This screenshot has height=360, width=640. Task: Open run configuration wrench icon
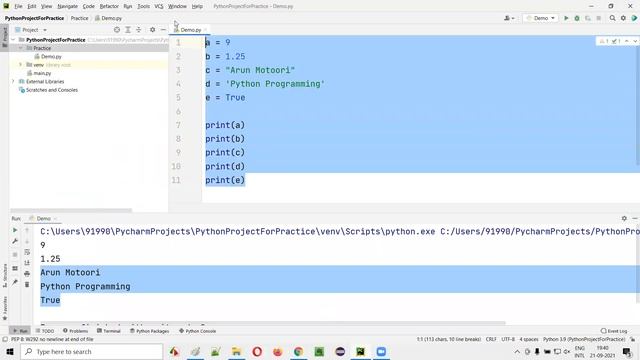[x=15, y=241]
